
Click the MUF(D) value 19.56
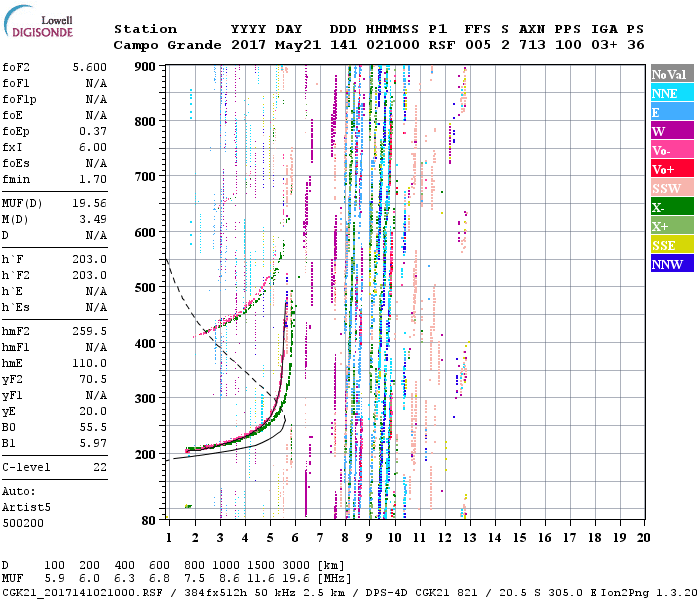90,204
